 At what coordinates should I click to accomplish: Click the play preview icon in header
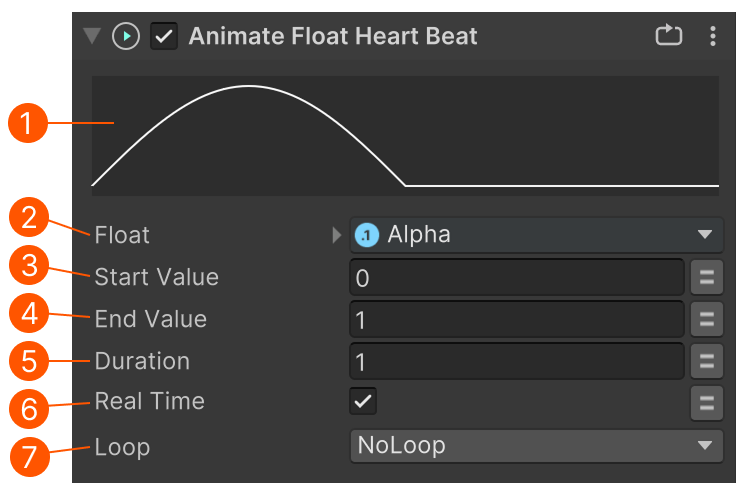coord(126,36)
